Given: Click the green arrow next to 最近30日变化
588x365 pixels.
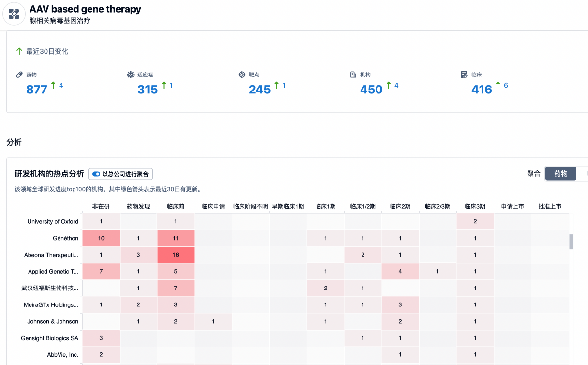Looking at the screenshot, I should pos(19,51).
